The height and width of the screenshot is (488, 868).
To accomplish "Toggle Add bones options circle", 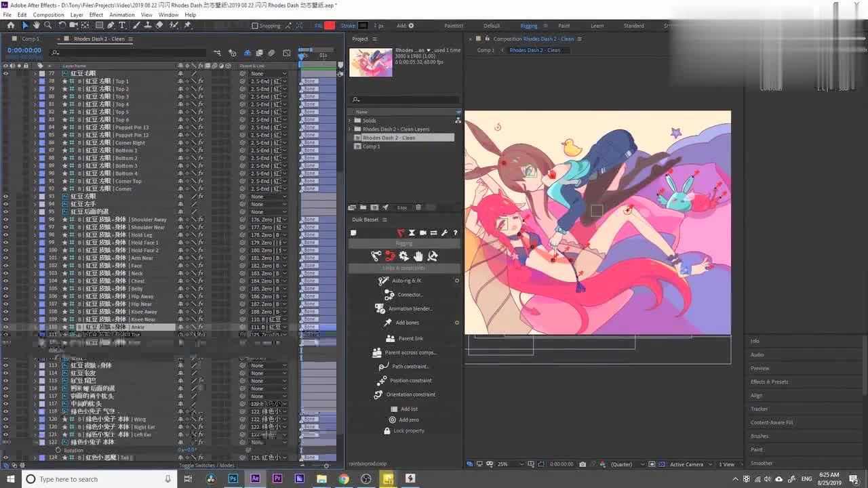I will pyautogui.click(x=456, y=323).
